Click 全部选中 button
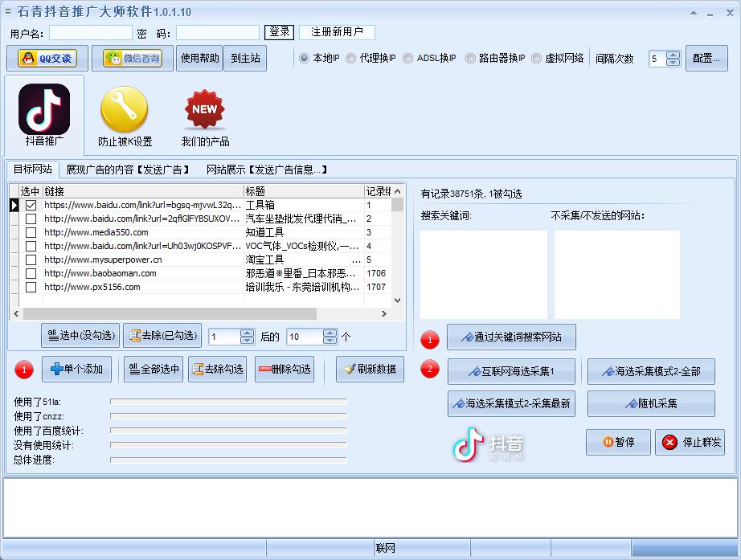The height and width of the screenshot is (560, 741). click(154, 369)
